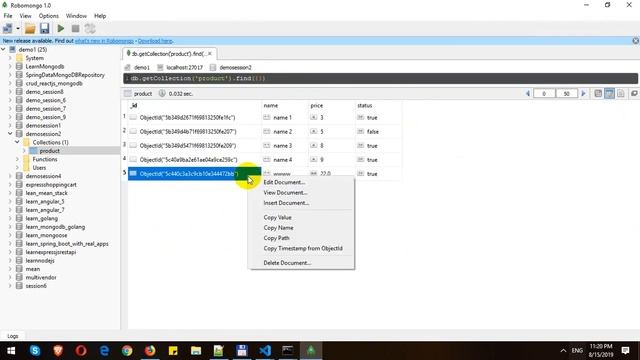Screen dimensions: 640x360
Task: Click the open file folder icon
Action: coord(30,29)
